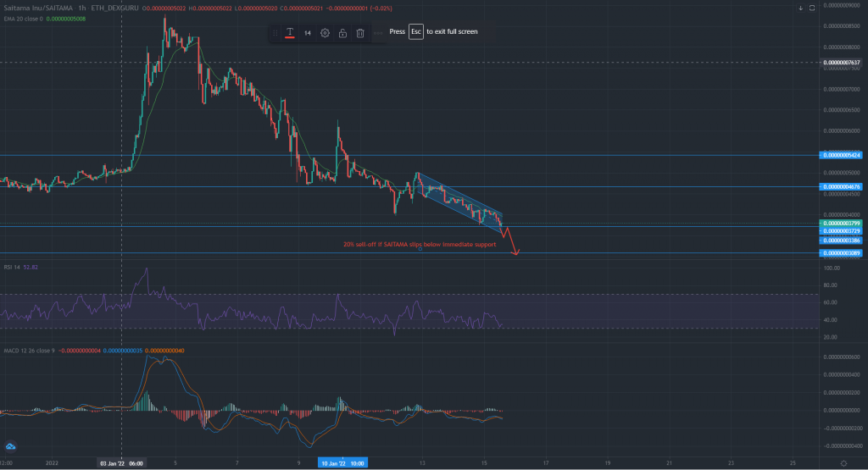The height and width of the screenshot is (470, 868).
Task: Click the 0.00000003729 blue price label
Action: point(842,230)
